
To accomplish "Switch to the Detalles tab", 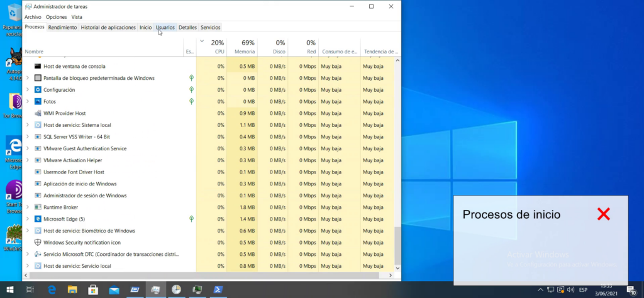I will [x=187, y=28].
